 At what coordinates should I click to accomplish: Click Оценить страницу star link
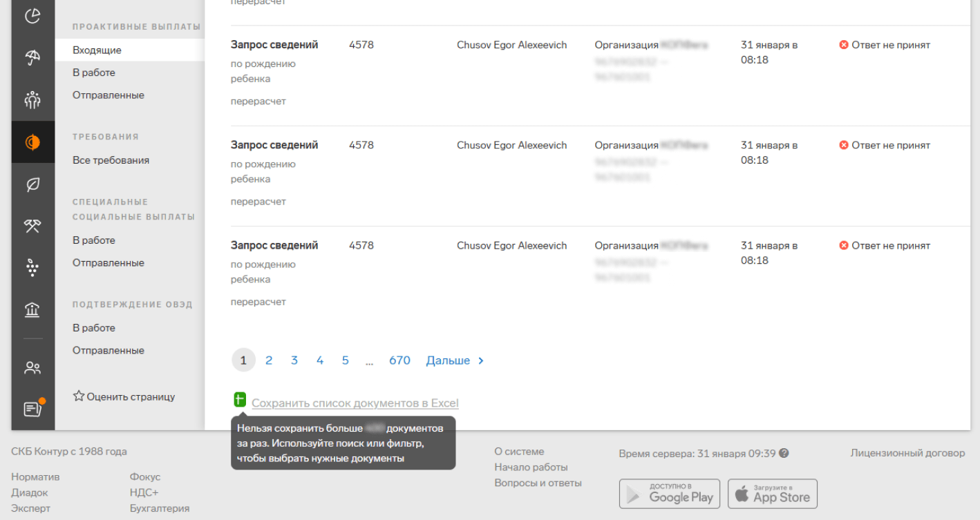(x=124, y=396)
